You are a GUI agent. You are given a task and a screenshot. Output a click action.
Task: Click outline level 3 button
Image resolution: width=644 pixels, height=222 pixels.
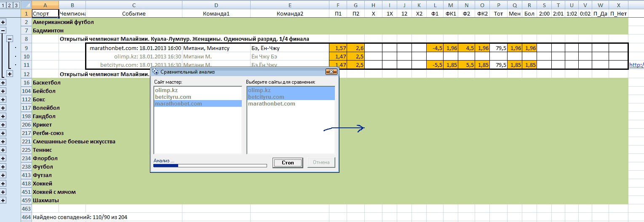click(x=16, y=5)
